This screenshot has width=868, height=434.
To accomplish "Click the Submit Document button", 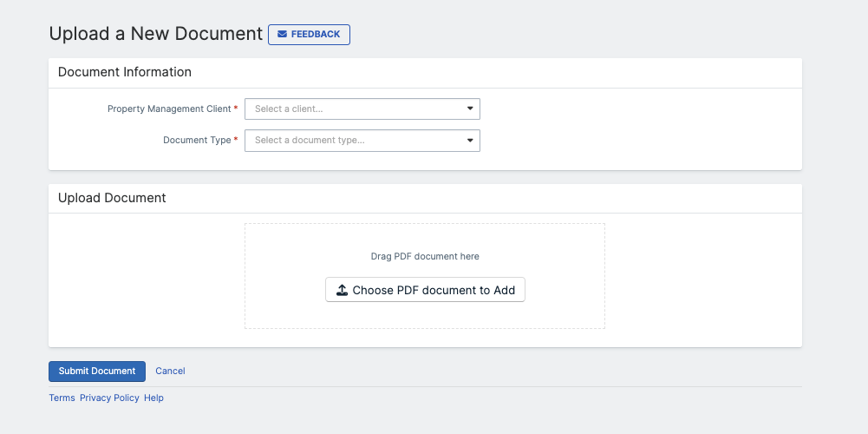I will (x=97, y=372).
